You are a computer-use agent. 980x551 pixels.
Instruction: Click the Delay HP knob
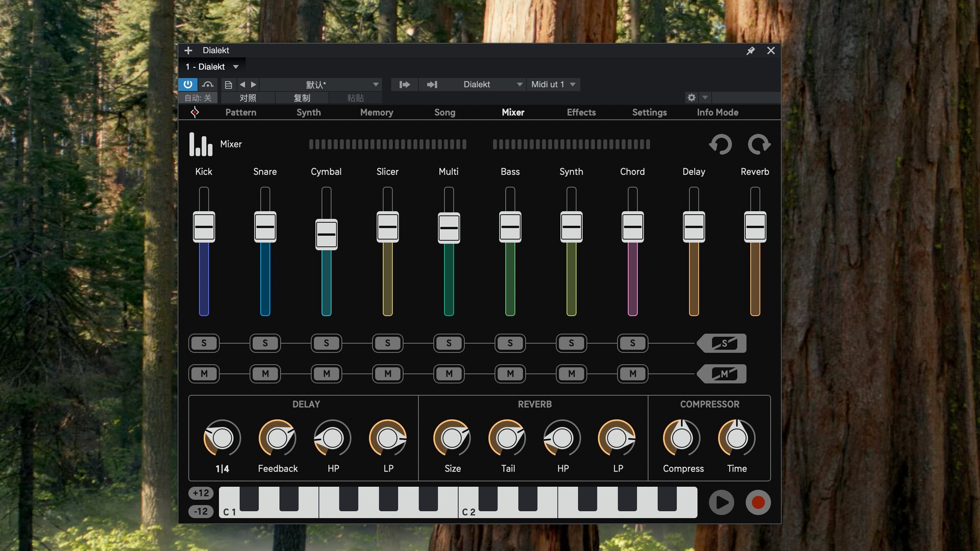click(332, 438)
